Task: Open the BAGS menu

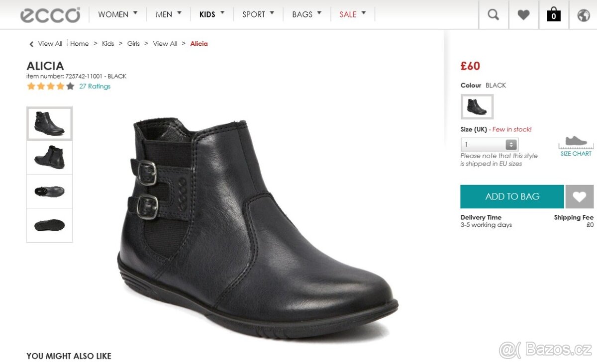Action: coord(306,14)
